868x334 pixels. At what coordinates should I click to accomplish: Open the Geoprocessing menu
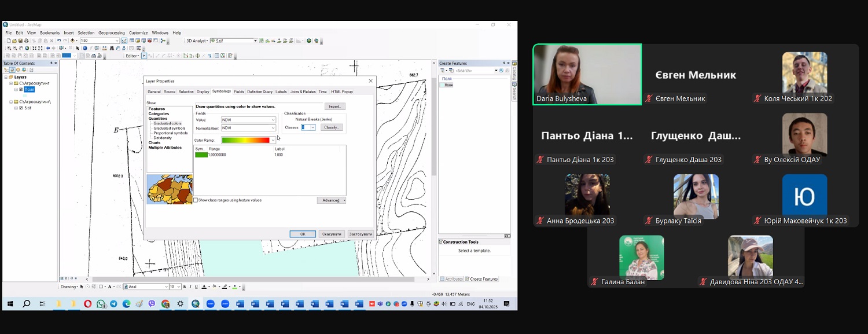pyautogui.click(x=111, y=33)
